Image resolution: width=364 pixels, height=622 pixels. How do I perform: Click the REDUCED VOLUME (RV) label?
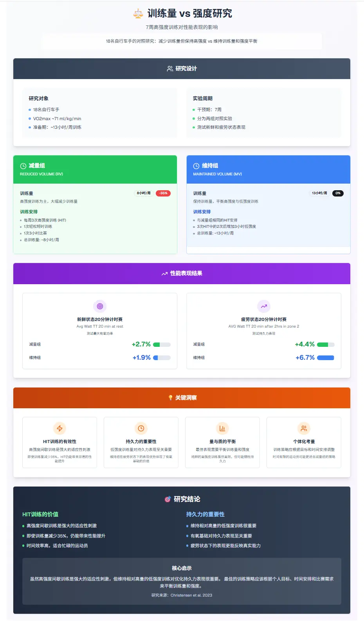tap(41, 174)
